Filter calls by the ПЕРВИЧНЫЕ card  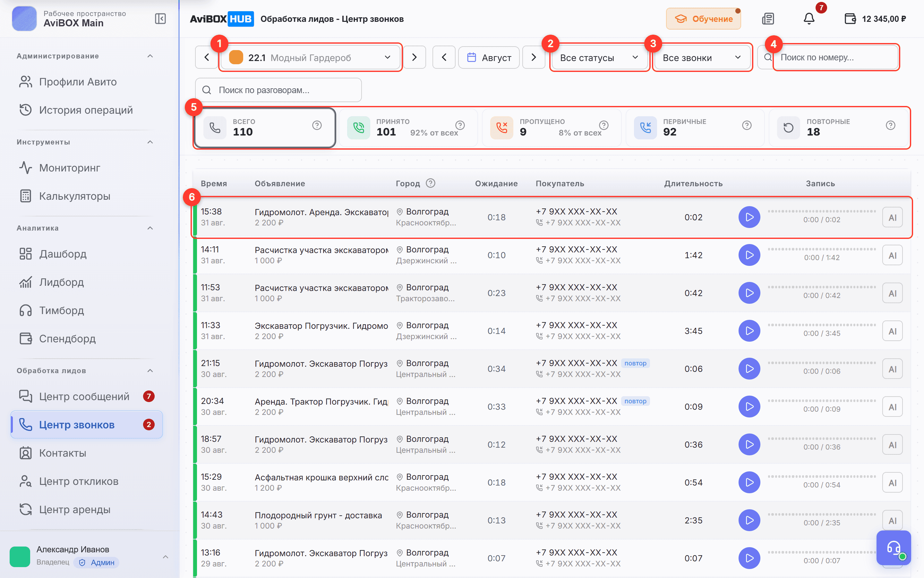click(x=695, y=128)
